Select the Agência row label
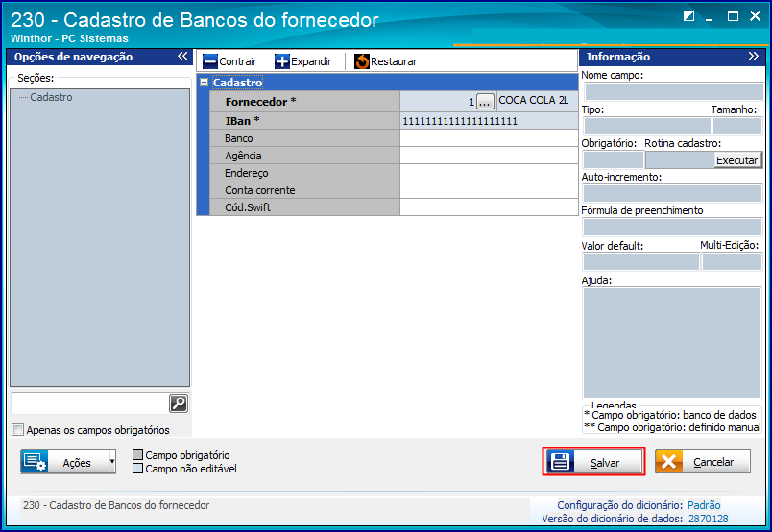The width and height of the screenshot is (772, 532). tap(304, 156)
